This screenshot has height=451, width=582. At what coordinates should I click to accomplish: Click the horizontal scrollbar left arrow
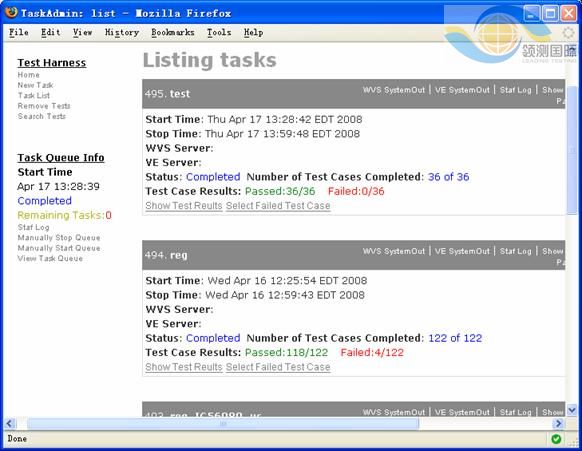(x=10, y=424)
